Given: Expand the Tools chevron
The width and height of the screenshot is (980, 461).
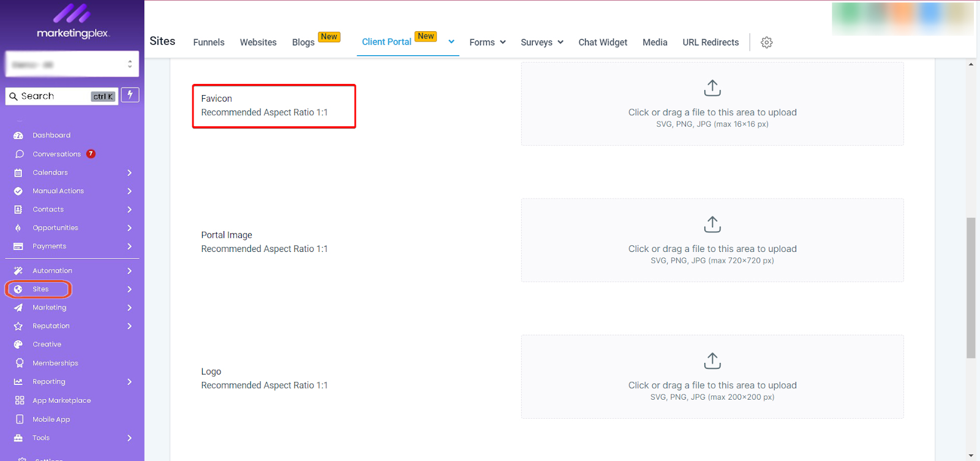Looking at the screenshot, I should [129, 438].
